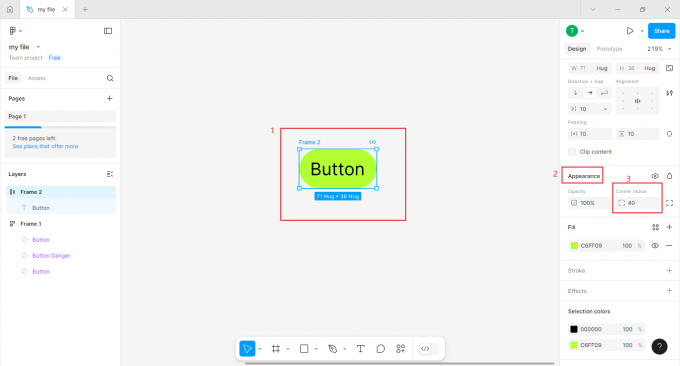Open a new tab with plus

click(85, 10)
